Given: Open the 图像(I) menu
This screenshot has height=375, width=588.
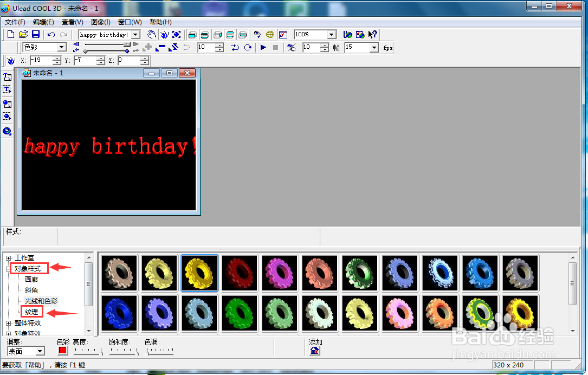Looking at the screenshot, I should (100, 22).
